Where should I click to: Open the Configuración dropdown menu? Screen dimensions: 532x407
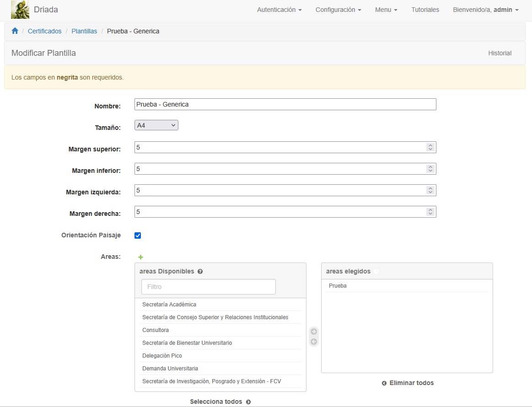pos(338,10)
